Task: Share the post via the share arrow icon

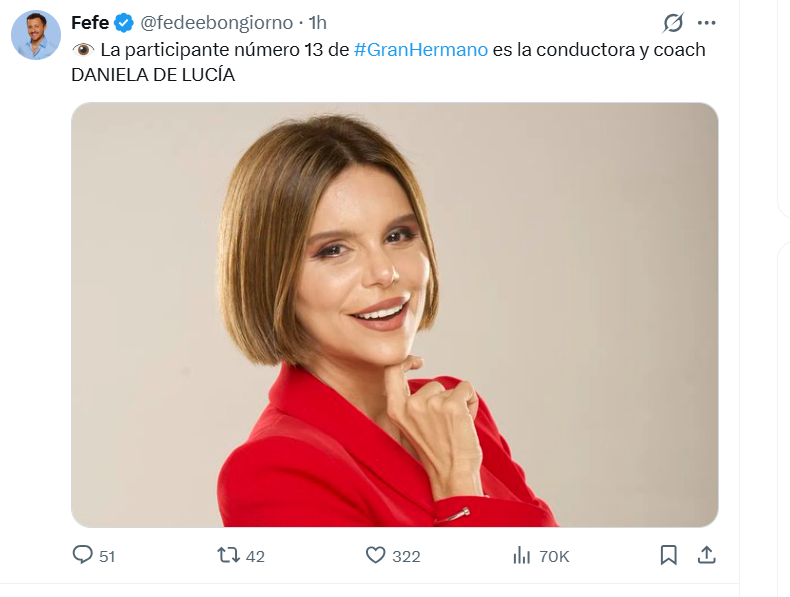Action: coord(706,555)
